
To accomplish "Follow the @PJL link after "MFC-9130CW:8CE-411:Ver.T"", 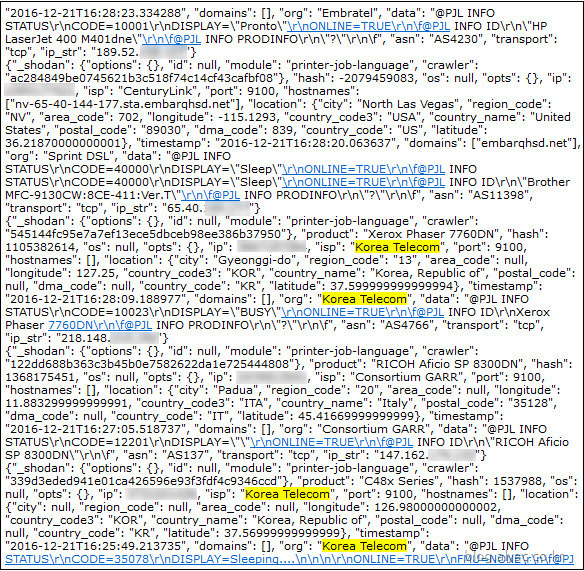I will (x=210, y=196).
